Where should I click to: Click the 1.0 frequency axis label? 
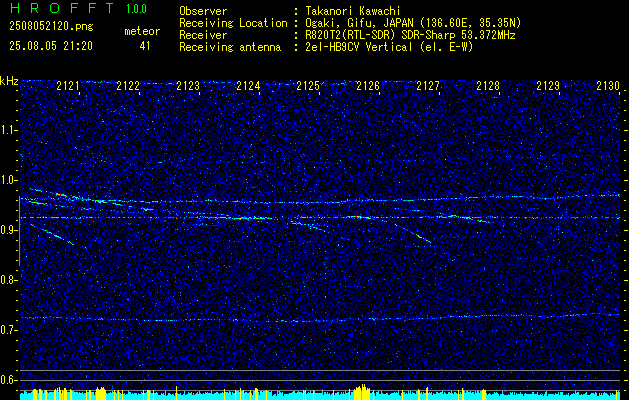(x=9, y=180)
